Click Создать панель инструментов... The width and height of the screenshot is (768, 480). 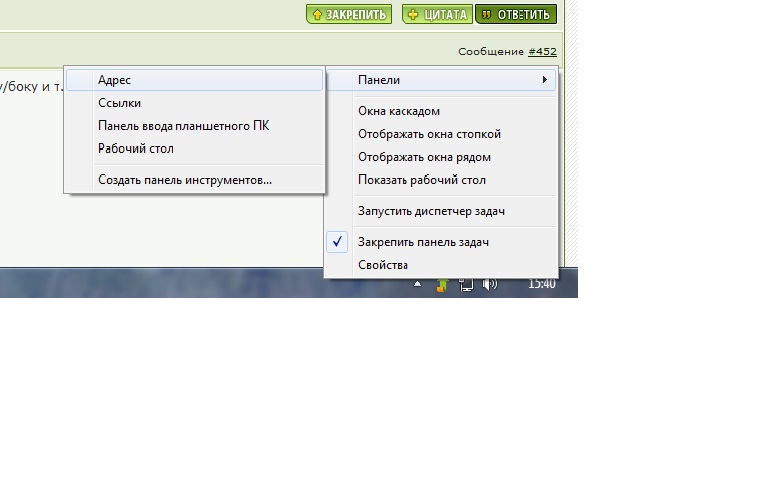click(x=185, y=180)
